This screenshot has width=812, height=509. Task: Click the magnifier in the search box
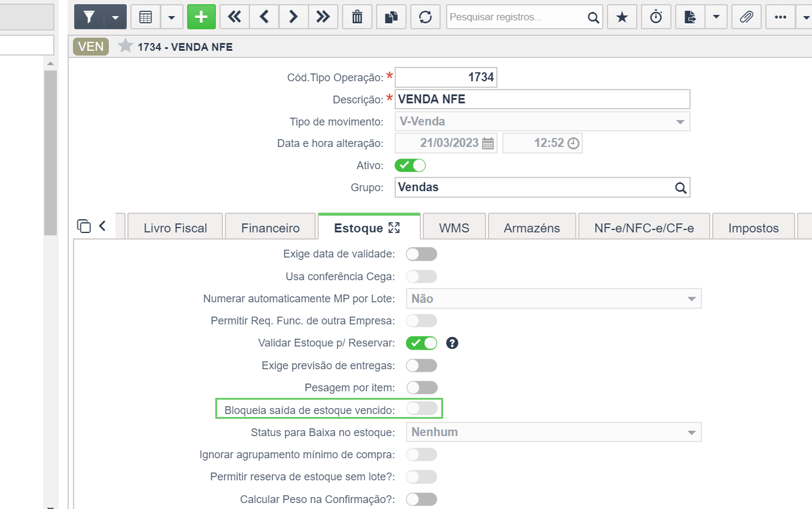[593, 17]
